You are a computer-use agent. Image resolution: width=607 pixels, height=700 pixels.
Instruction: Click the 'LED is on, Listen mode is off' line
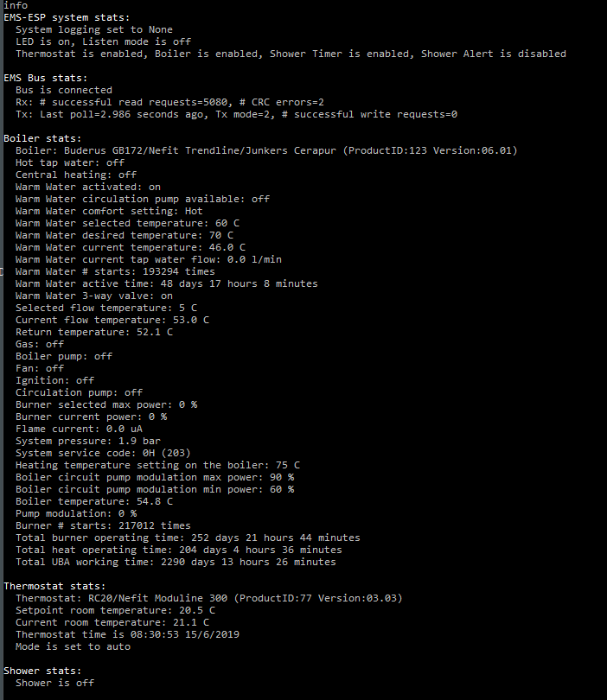[103, 41]
